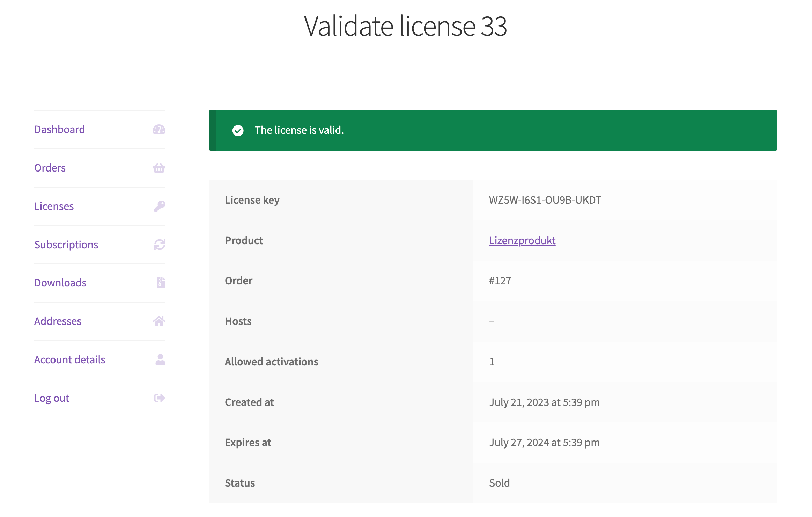Click the Addresses house icon
Viewport: 812px width, 517px height.
pyautogui.click(x=159, y=321)
